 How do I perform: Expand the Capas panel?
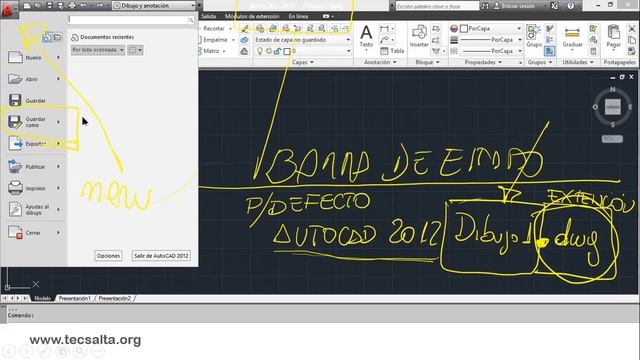tap(302, 62)
